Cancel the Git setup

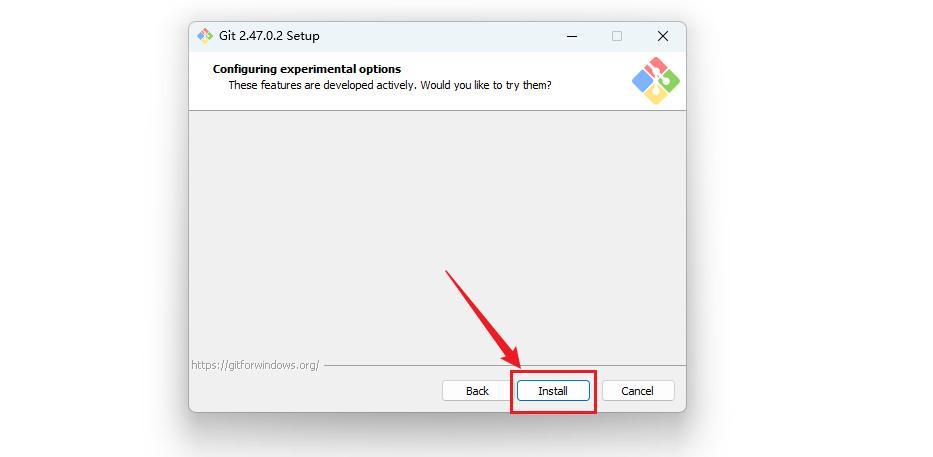(638, 391)
